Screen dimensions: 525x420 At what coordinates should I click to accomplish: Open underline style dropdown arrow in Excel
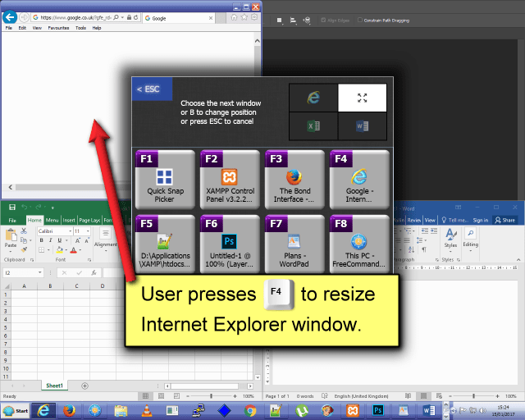pos(66,240)
